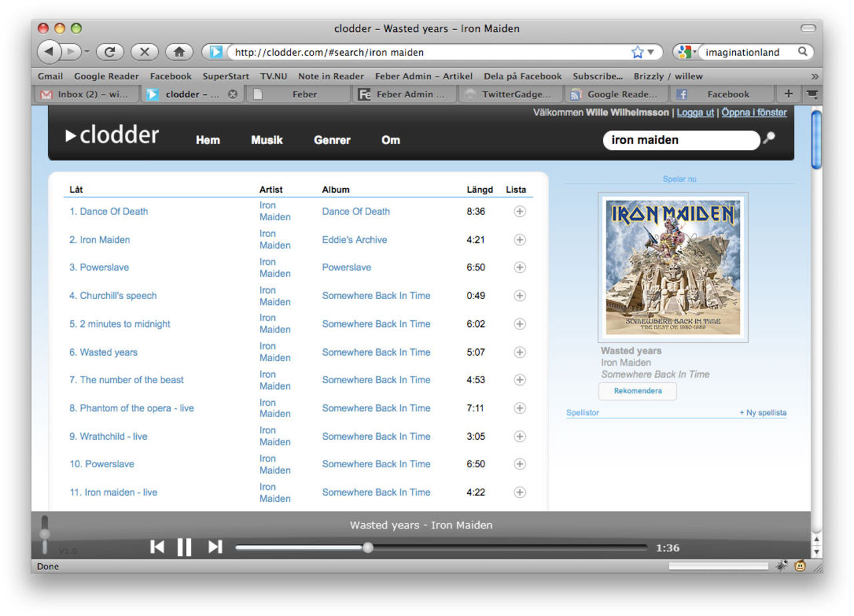Screen dimensions: 854x616
Task: Open a new browser tab
Action: click(x=788, y=94)
